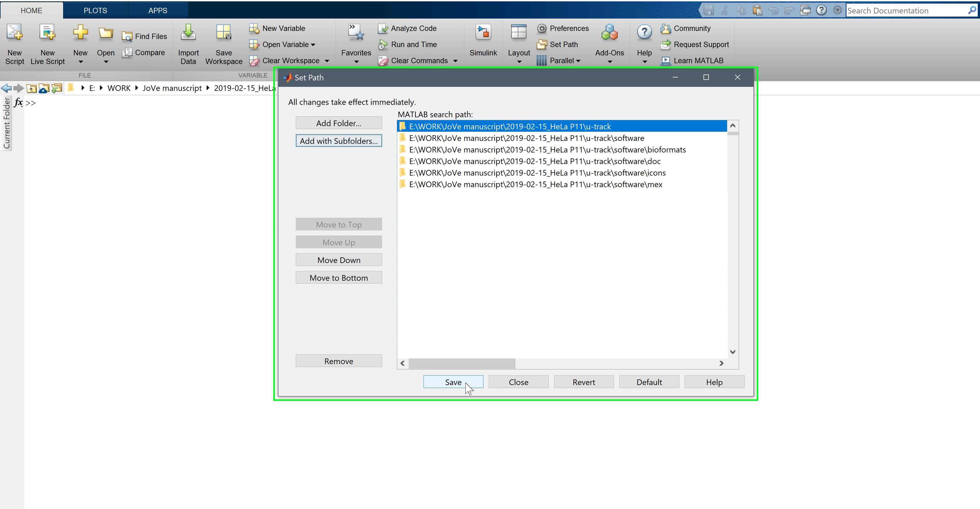This screenshot has width=980, height=509.
Task: Click the Search Documentation field
Action: pyautogui.click(x=906, y=11)
